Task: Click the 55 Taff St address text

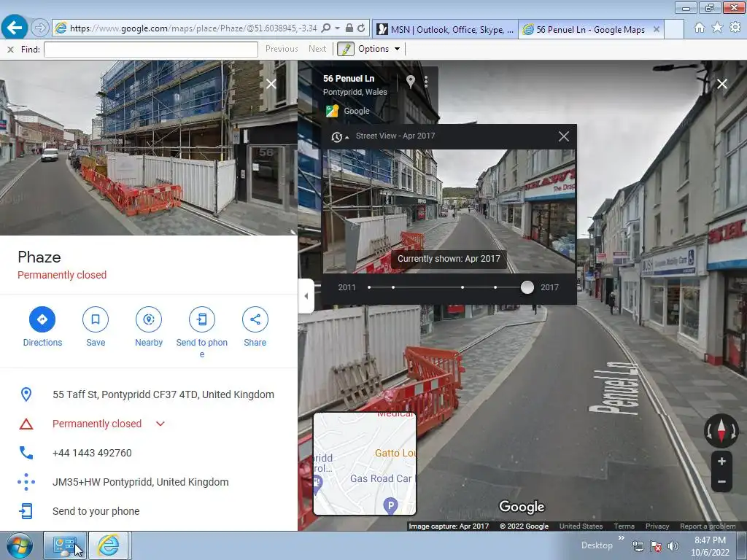Action: pyautogui.click(x=163, y=394)
